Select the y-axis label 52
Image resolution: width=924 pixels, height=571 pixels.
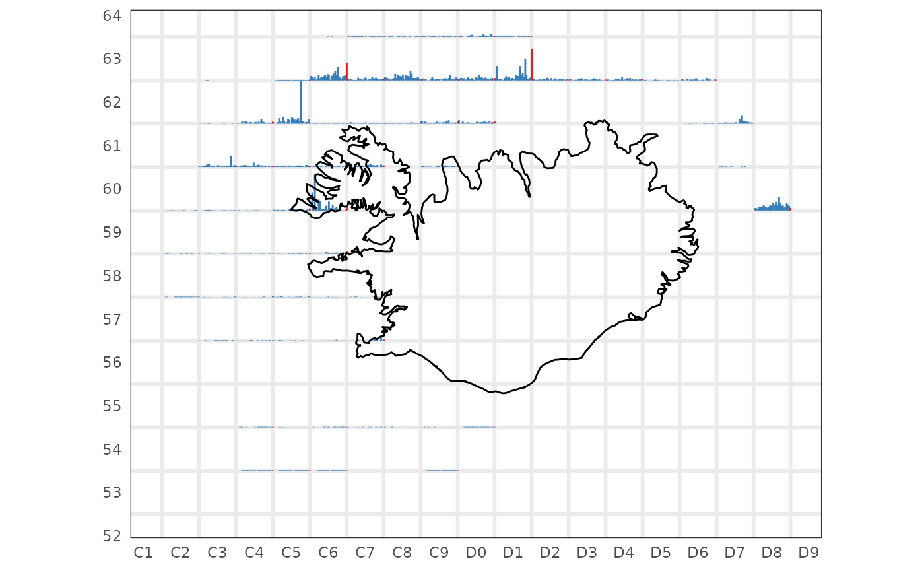click(112, 535)
